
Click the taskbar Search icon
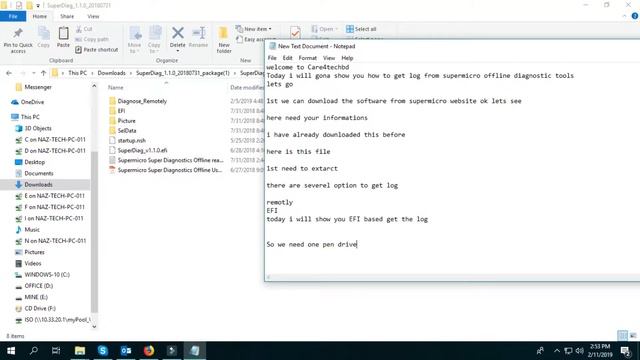click(x=34, y=351)
